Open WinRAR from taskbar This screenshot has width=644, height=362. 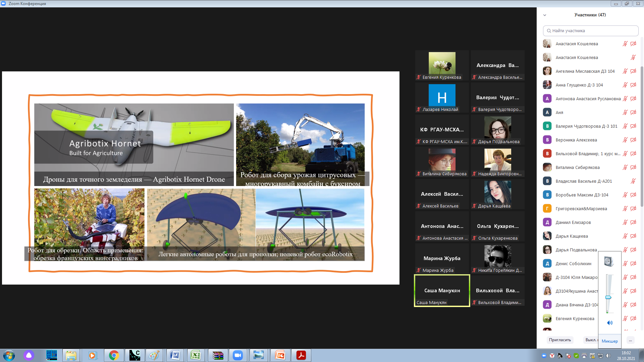click(218, 355)
